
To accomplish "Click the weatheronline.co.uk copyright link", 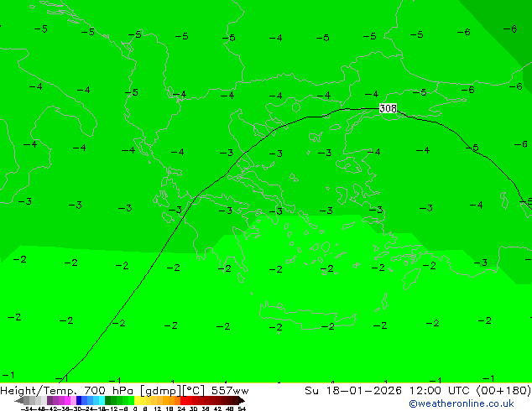I will [461, 403].
